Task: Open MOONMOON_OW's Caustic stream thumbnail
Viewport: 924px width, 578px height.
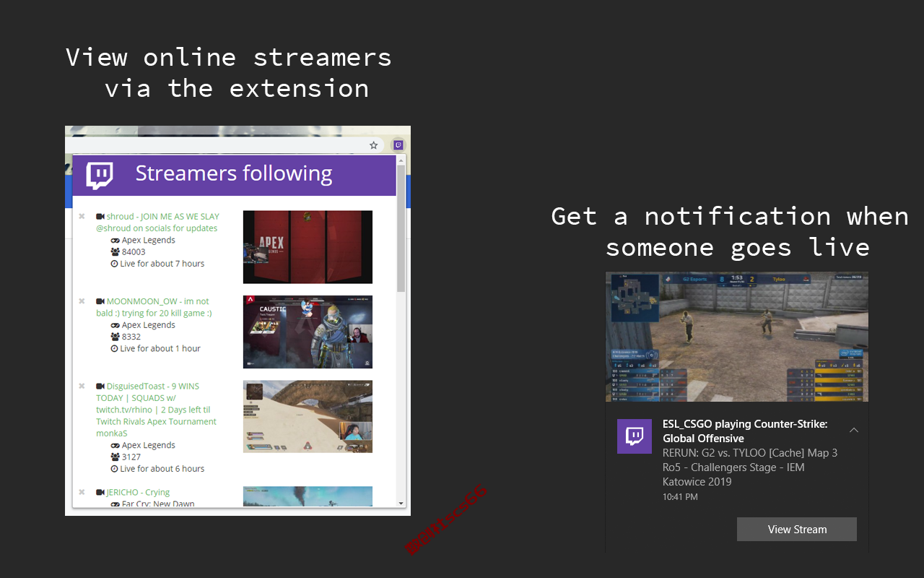Action: pyautogui.click(x=308, y=332)
